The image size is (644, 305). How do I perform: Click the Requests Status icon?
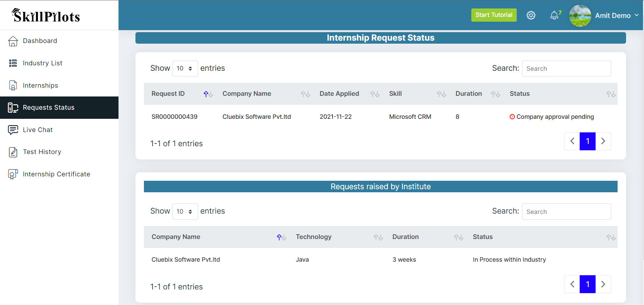[x=13, y=108]
